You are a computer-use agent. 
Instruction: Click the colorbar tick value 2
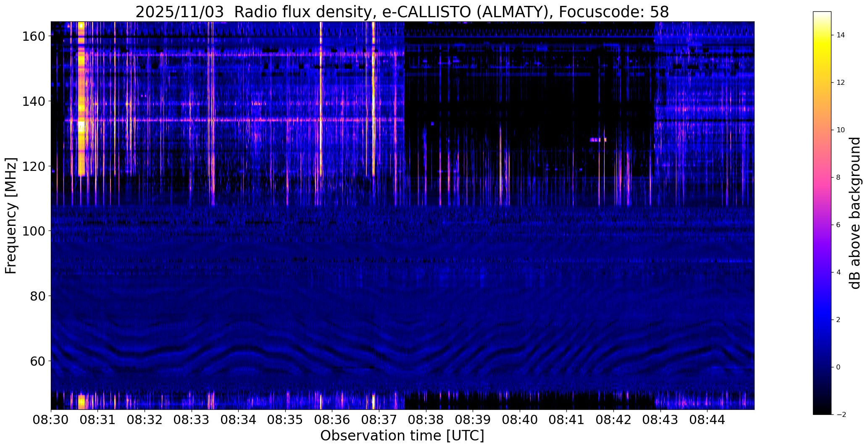(838, 320)
